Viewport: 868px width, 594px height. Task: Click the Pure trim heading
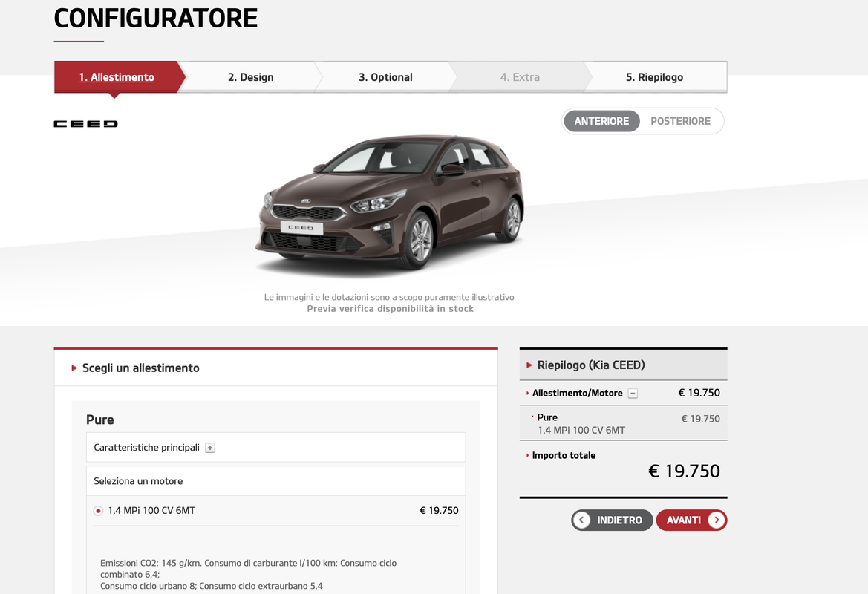(x=100, y=420)
